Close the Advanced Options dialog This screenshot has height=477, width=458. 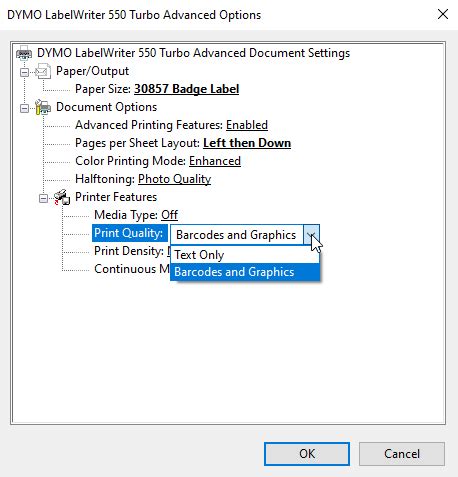coord(443,14)
